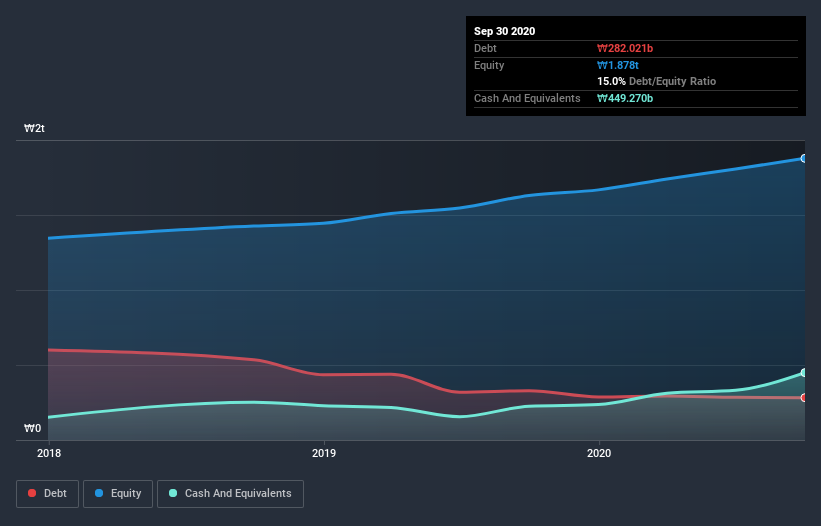This screenshot has height=526, width=821.
Task: Click the ₩1.878t equity value
Action: point(618,65)
